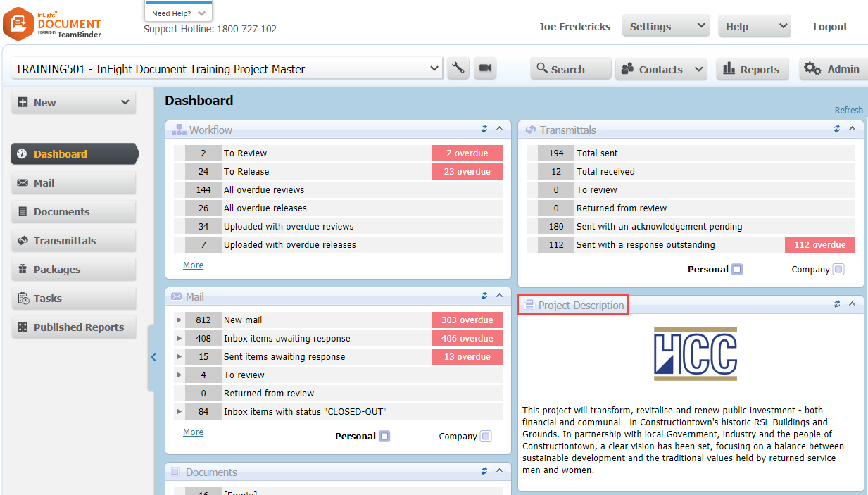Click the 112 overdue badge in Transmittals
The image size is (868, 495).
click(x=820, y=244)
